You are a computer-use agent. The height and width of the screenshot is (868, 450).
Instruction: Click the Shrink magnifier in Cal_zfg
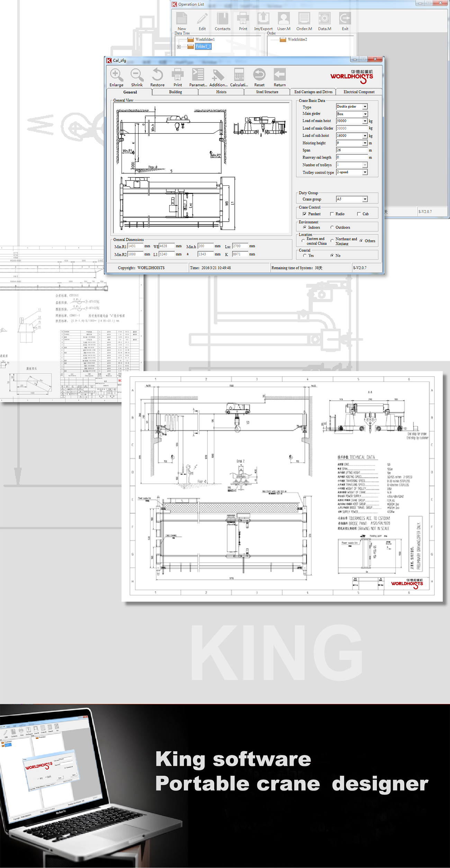(137, 75)
